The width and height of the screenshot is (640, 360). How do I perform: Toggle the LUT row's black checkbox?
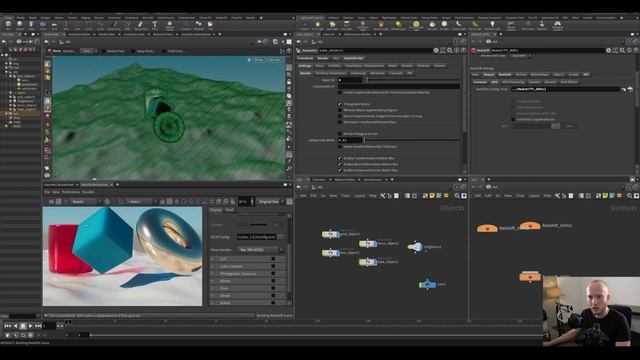point(273,259)
